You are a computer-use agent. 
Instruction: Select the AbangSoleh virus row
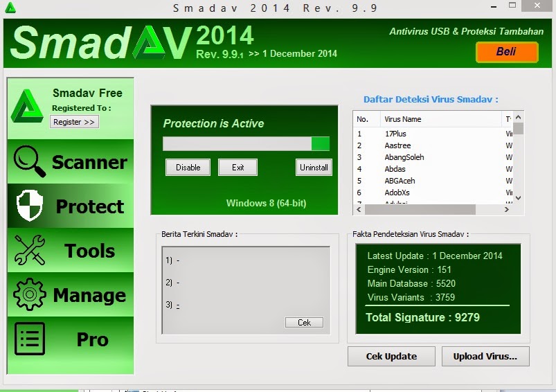point(433,157)
